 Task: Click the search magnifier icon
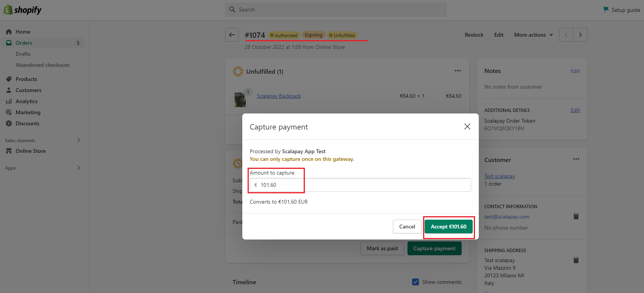click(x=232, y=10)
